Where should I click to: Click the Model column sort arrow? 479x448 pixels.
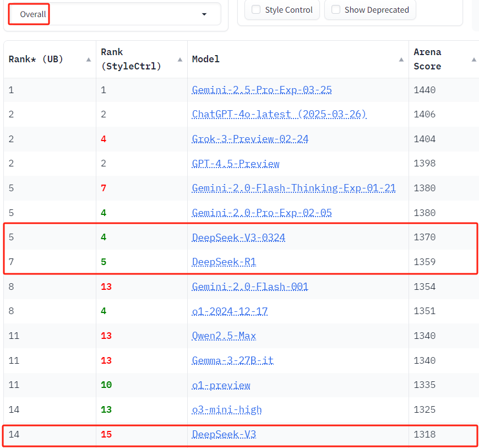point(401,60)
